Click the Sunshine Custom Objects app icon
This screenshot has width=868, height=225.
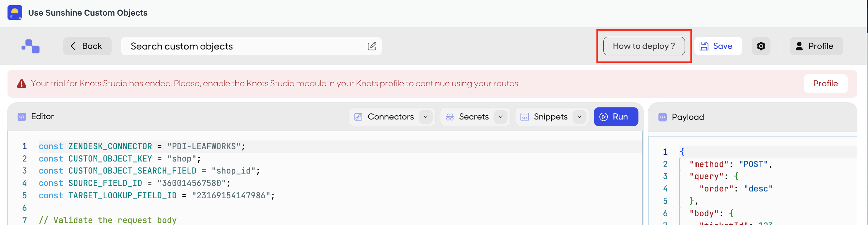15,13
